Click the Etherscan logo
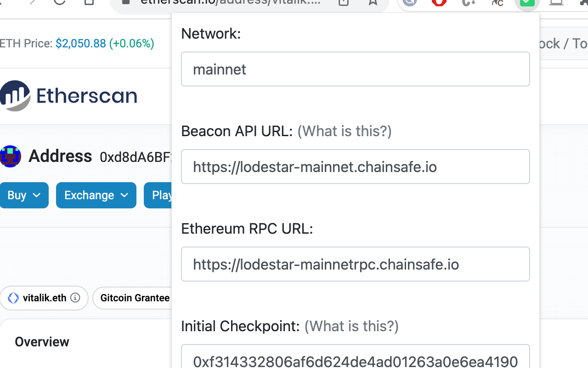Screen dimensions: 588x368 [x=69, y=96]
